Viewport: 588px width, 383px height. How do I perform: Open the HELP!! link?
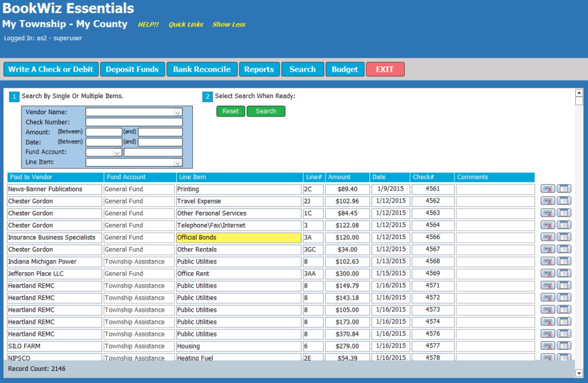pos(148,25)
